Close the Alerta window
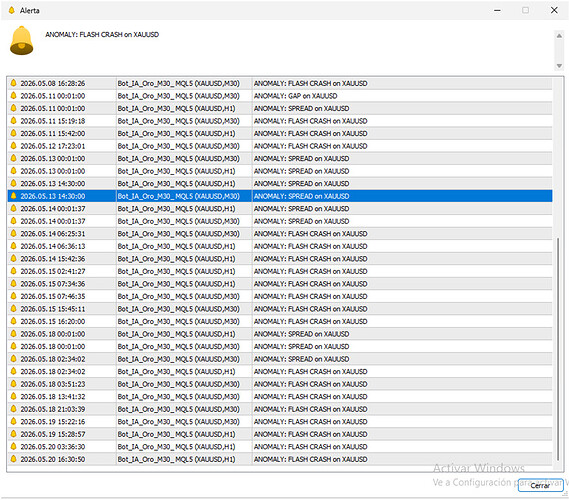 point(554,10)
